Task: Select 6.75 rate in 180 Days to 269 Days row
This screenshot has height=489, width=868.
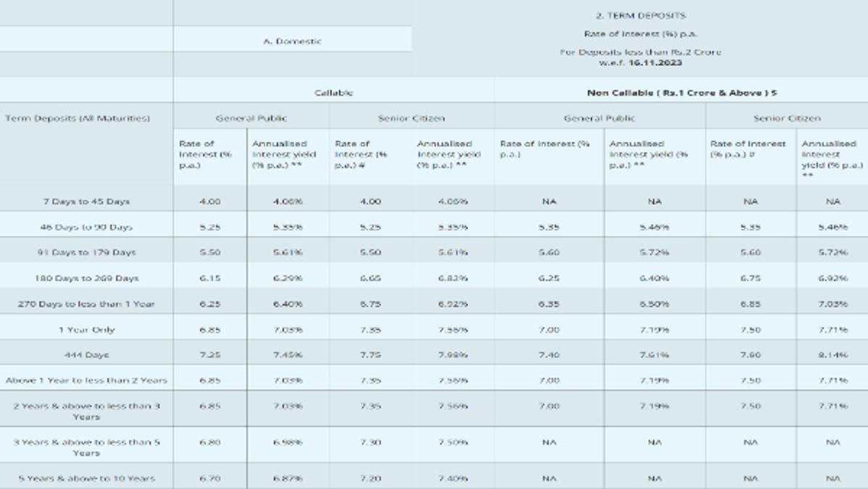Action: tap(750, 278)
